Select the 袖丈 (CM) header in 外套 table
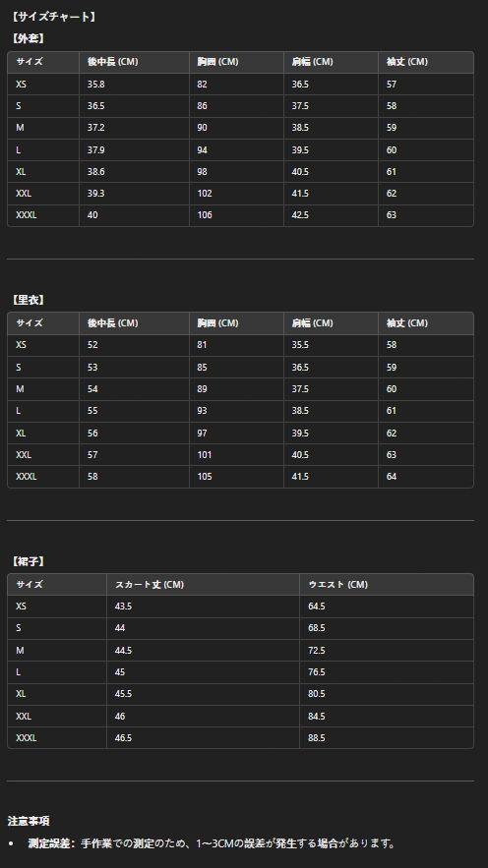 point(407,62)
